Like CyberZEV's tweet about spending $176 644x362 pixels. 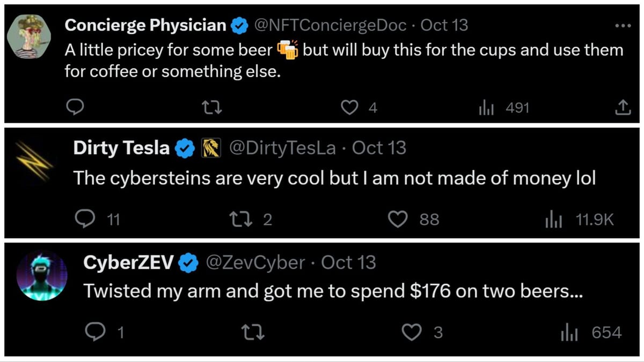[x=411, y=332]
